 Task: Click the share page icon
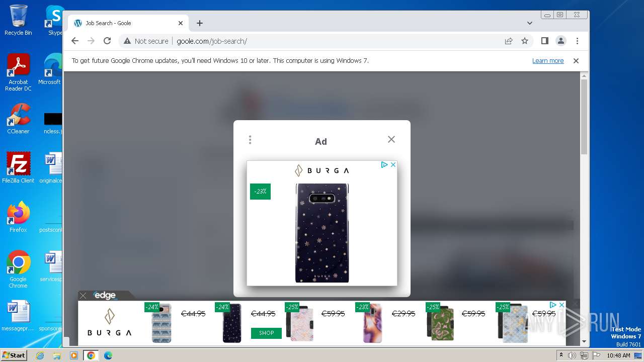pyautogui.click(x=509, y=41)
